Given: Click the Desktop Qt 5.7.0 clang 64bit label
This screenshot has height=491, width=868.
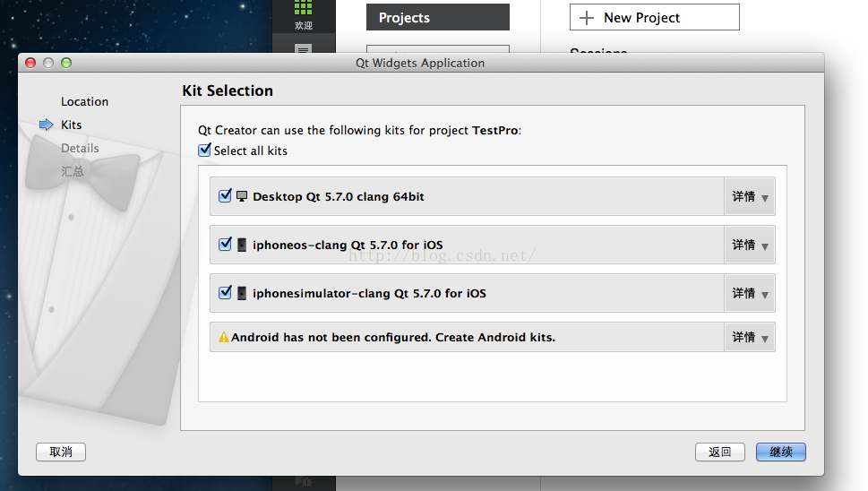Looking at the screenshot, I should click(339, 196).
